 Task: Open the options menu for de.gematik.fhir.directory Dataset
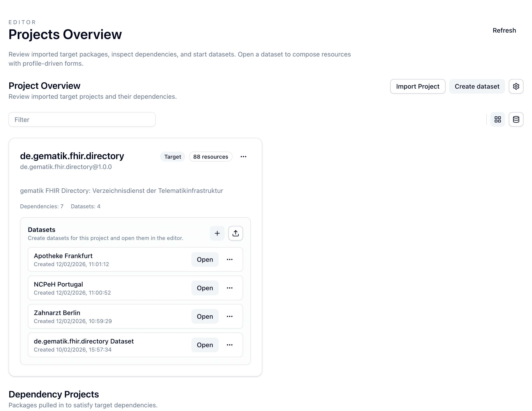pyautogui.click(x=229, y=345)
